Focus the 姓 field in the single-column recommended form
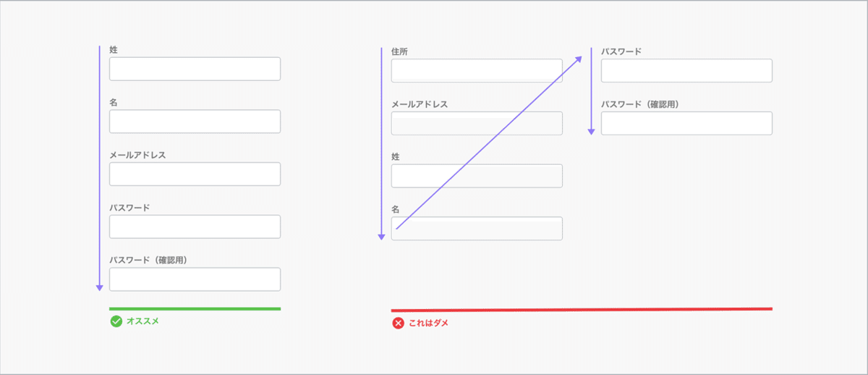This screenshot has width=868, height=375. point(195,69)
